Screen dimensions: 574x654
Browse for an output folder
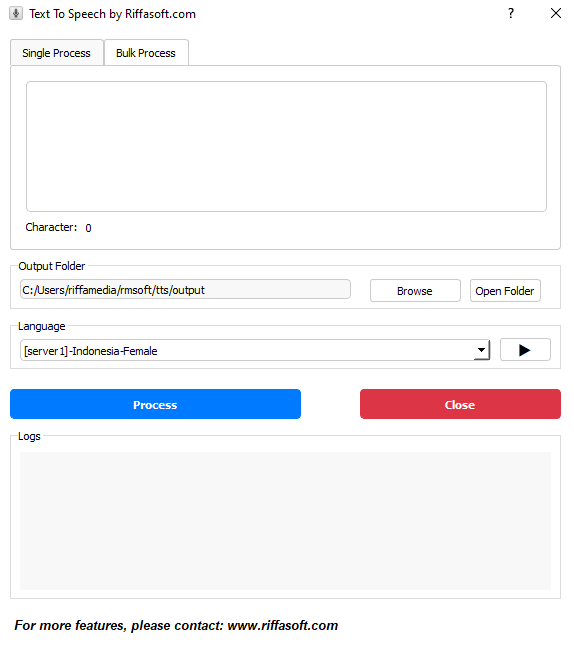click(x=415, y=291)
